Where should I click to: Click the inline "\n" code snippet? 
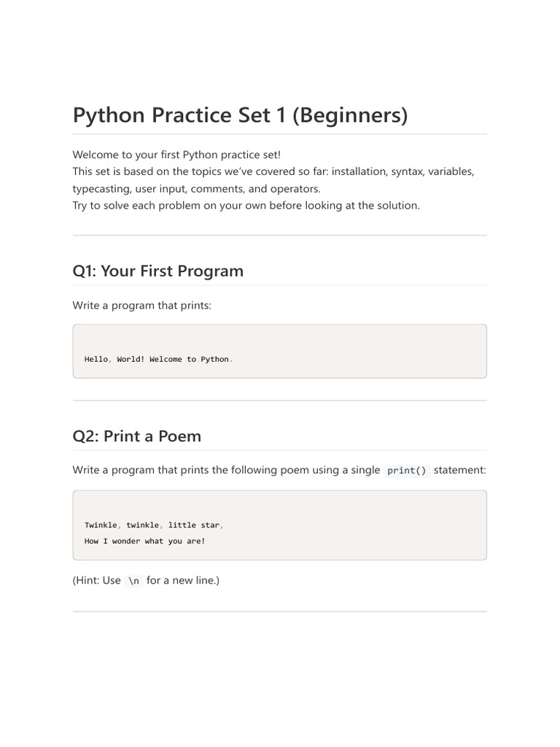[133, 581]
